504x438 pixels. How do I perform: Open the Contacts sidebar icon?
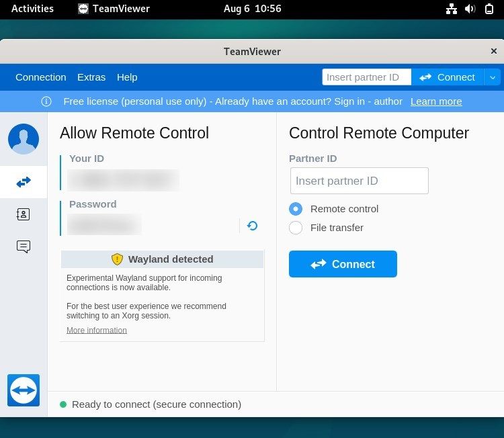[x=24, y=214]
